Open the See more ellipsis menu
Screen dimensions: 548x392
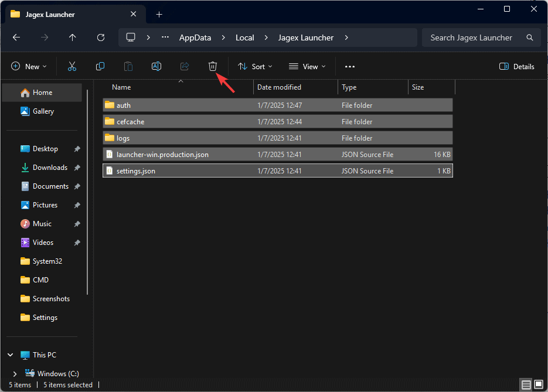[350, 66]
